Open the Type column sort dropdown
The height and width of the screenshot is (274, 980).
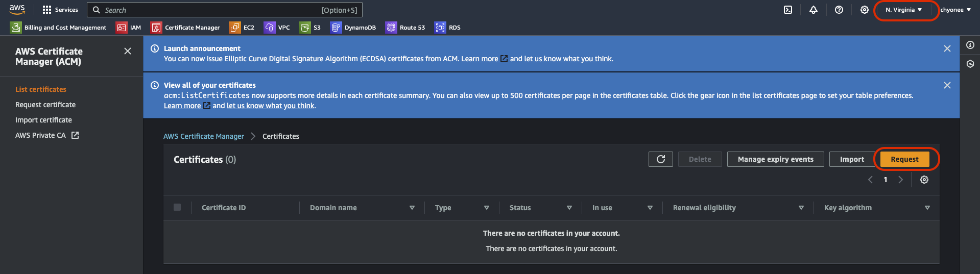point(487,208)
